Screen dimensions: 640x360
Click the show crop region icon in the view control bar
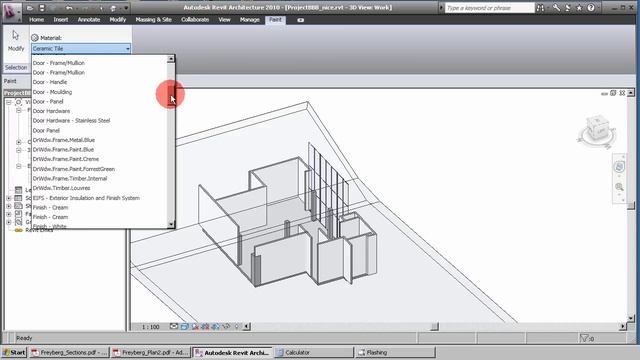coord(216,327)
